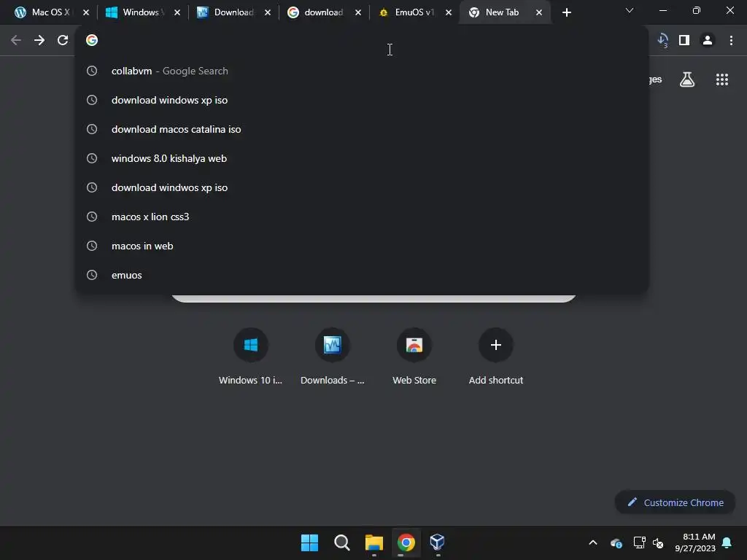This screenshot has width=747, height=560.
Task: Open the Windows 10 shortcut tile
Action: point(251,356)
